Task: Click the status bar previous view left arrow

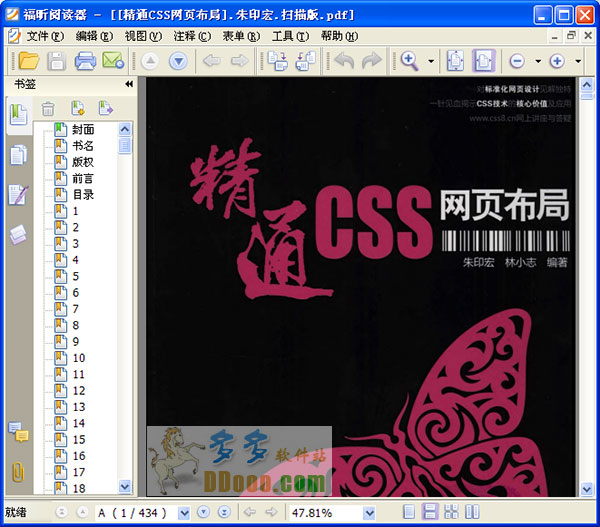Action: (x=250, y=512)
